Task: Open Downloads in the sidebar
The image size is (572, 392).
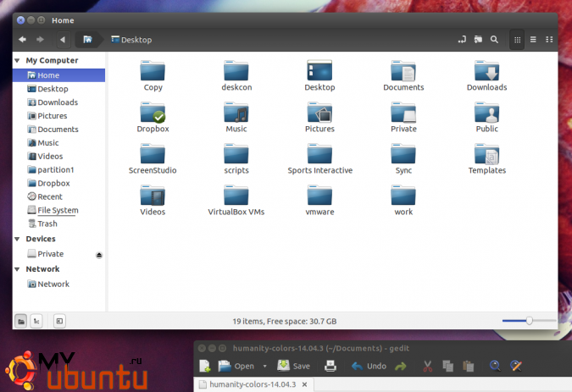Action: tap(57, 102)
